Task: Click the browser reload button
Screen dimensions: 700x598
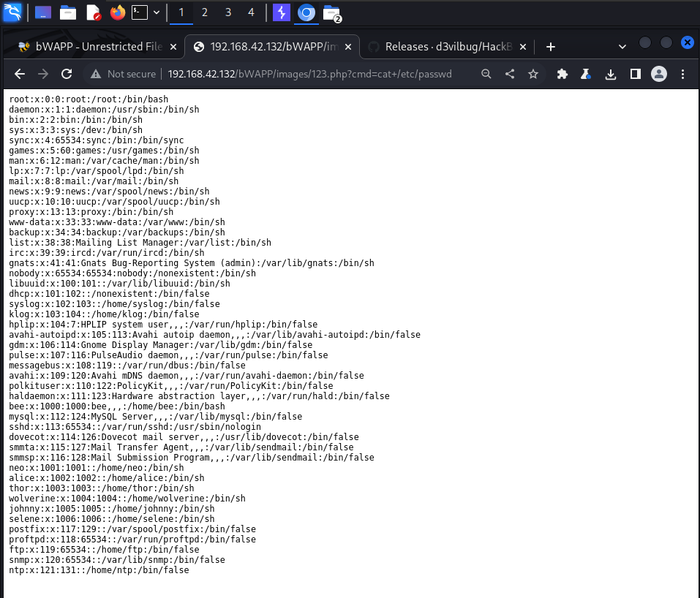Action: (x=67, y=74)
